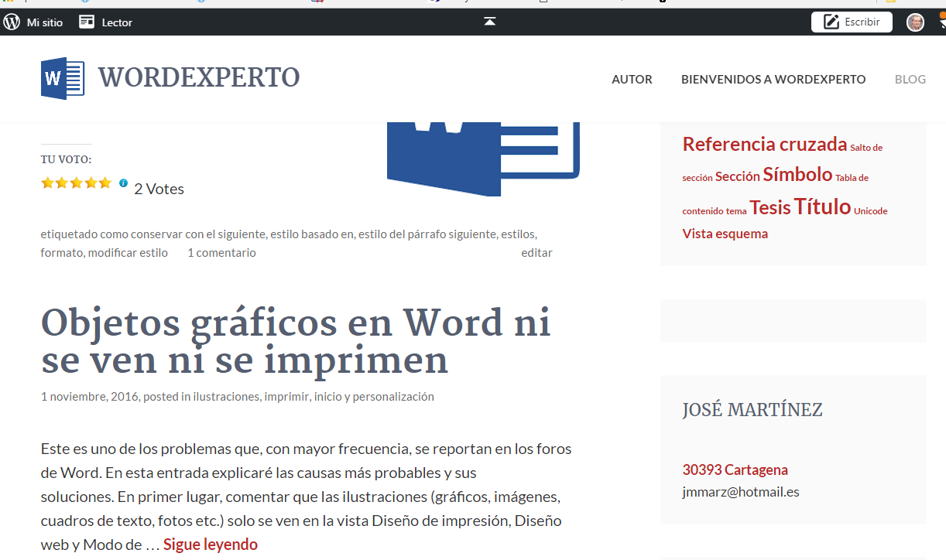Open the 'formato' tag link
This screenshot has width=946, height=560.
pos(63,253)
